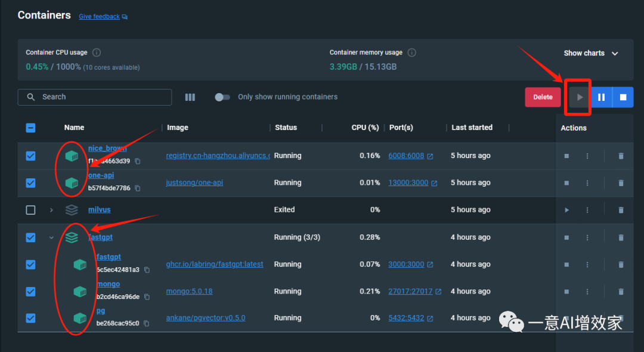Uncheck the mongo row checkbox
The image size is (644, 352).
(x=31, y=292)
